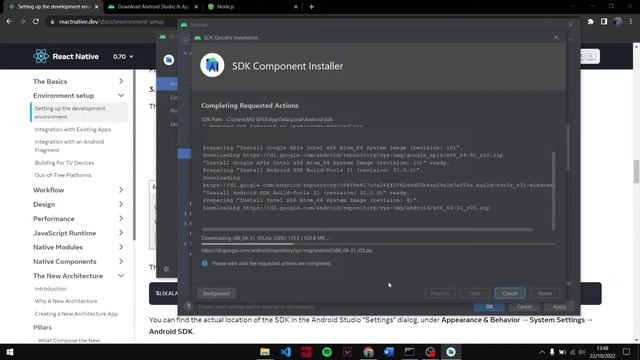Click the Apply button in Settings dialog
This screenshot has width=640, height=360.
coord(559,307)
